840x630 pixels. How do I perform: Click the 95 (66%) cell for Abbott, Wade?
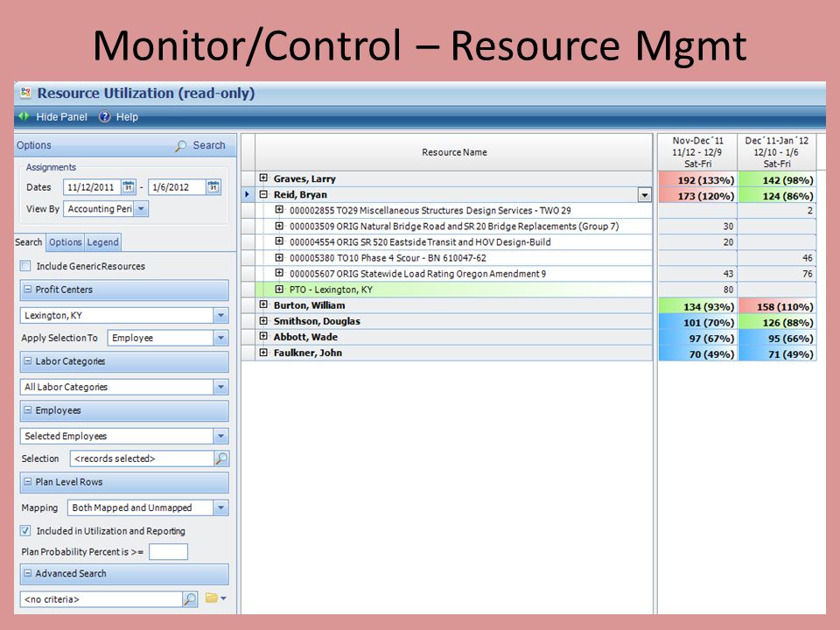777,338
